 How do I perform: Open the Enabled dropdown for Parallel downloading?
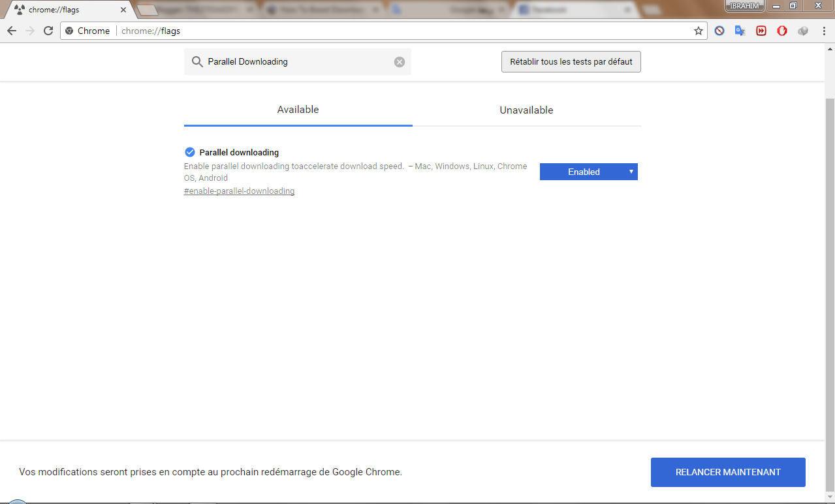point(588,172)
